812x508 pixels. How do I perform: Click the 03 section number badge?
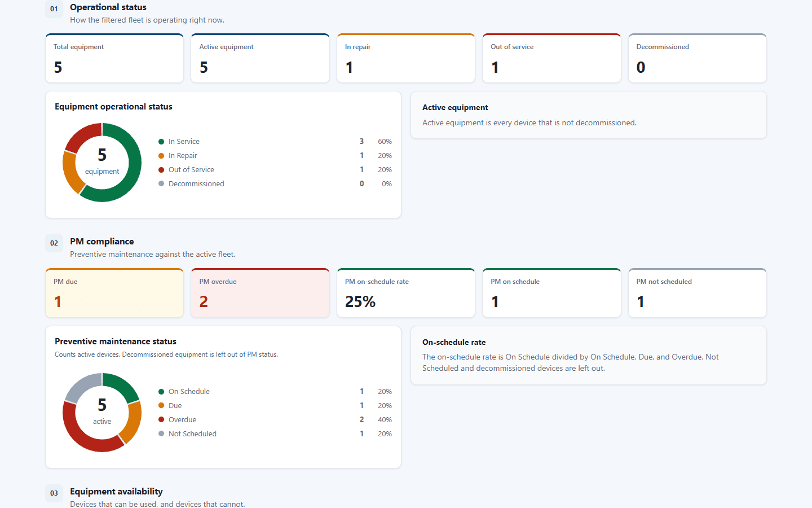click(54, 493)
